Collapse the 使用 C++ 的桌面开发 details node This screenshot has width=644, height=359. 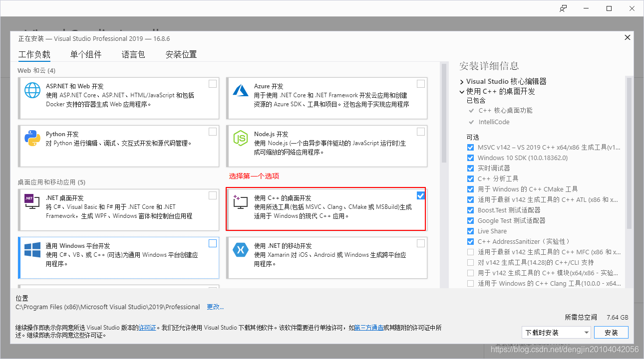462,92
